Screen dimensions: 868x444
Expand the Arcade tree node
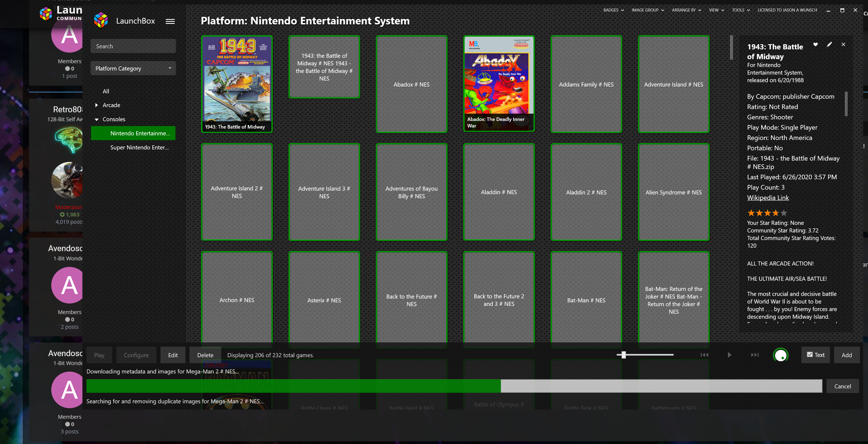tap(97, 105)
